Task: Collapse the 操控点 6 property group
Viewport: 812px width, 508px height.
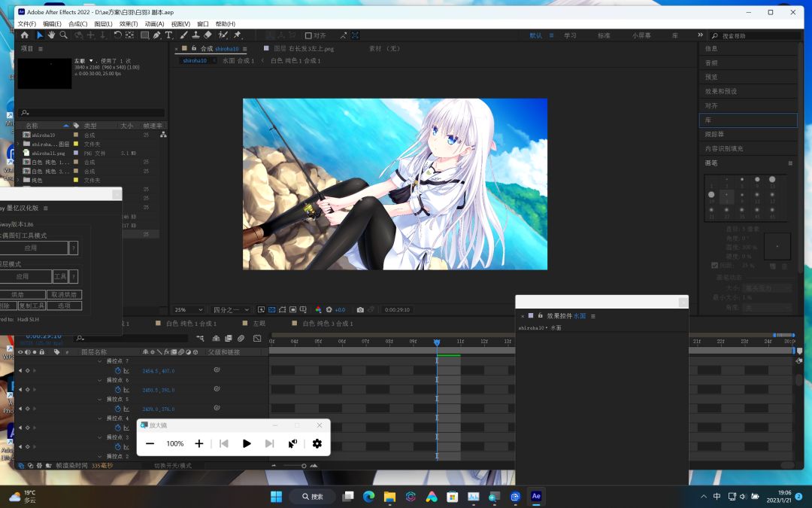Action: click(x=100, y=380)
